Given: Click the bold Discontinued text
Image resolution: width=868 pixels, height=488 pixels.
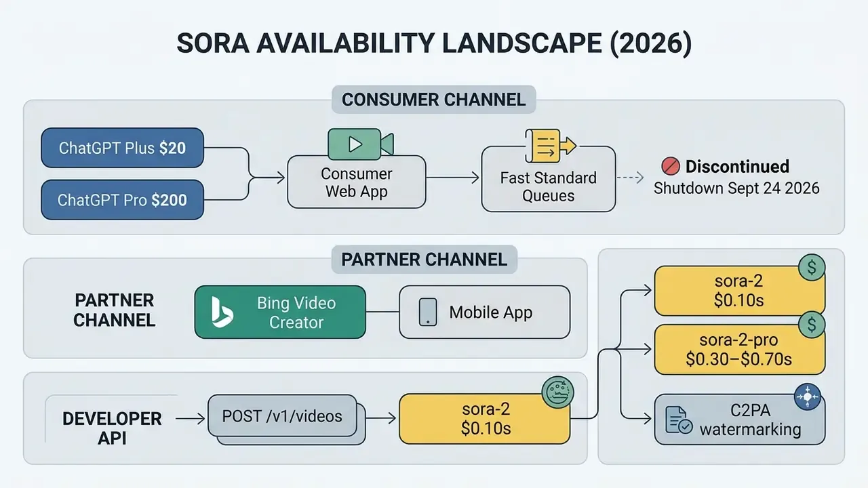Looking at the screenshot, I should tap(737, 167).
